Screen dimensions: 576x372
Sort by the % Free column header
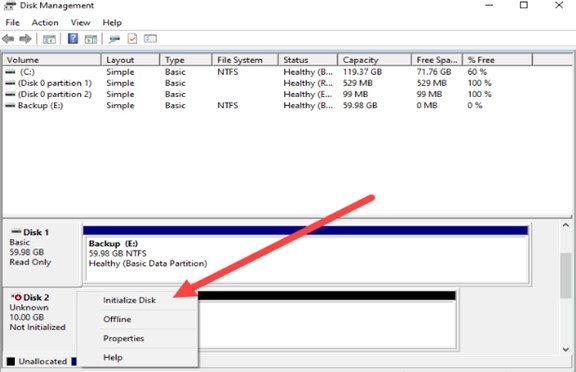497,60
